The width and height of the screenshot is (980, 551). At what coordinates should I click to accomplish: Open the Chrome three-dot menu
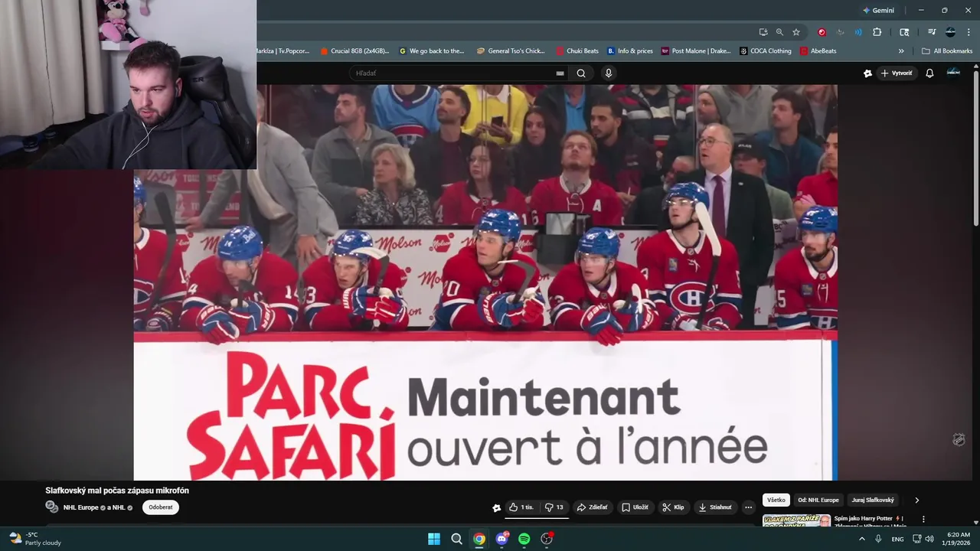click(969, 32)
